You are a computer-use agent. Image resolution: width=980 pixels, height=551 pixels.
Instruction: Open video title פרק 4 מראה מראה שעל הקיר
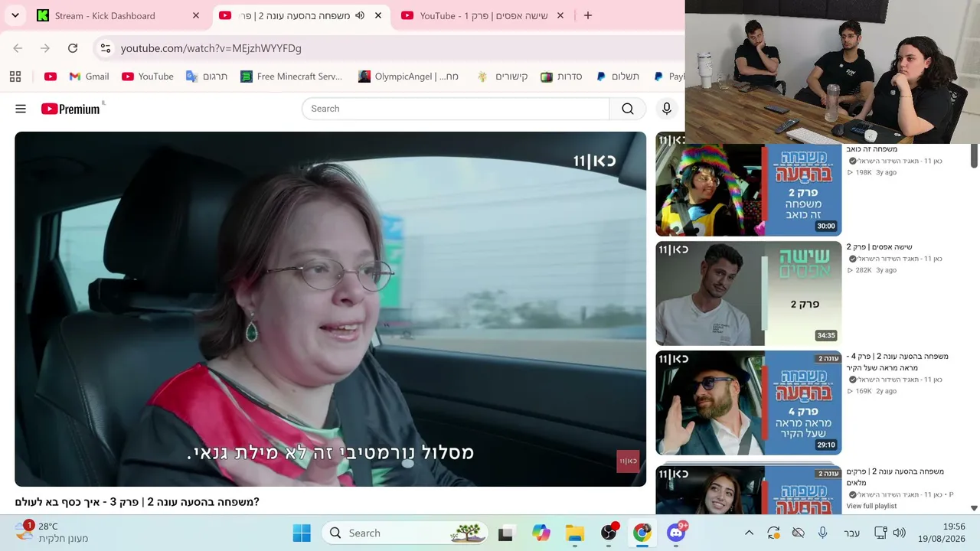click(x=897, y=362)
